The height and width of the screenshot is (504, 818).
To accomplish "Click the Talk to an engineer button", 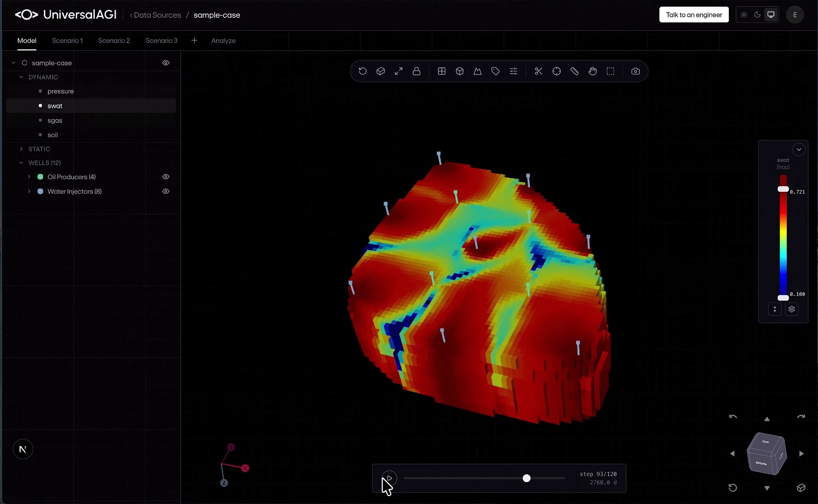I will [x=694, y=15].
